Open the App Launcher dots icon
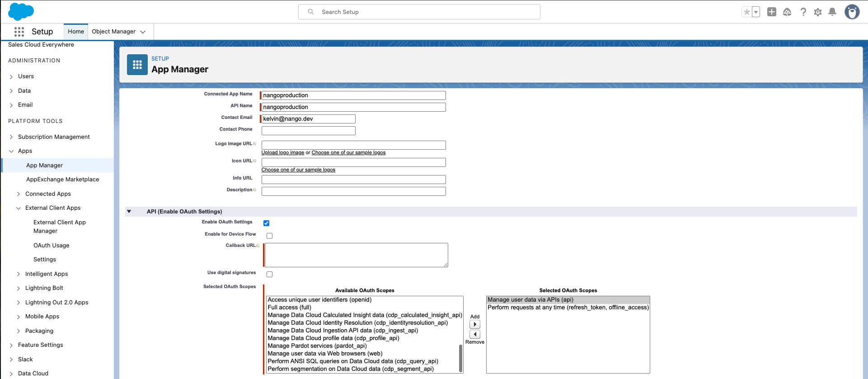Image resolution: width=868 pixels, height=379 pixels. coord(19,32)
